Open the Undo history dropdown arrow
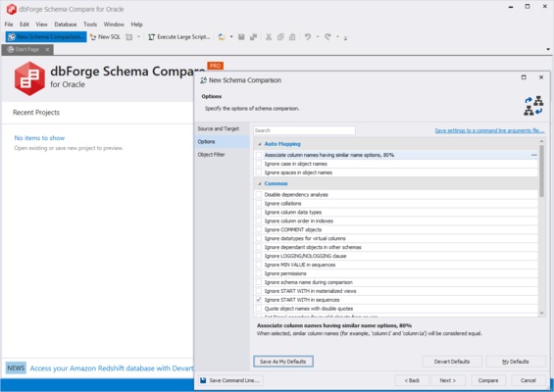The image size is (554, 392). pos(318,36)
